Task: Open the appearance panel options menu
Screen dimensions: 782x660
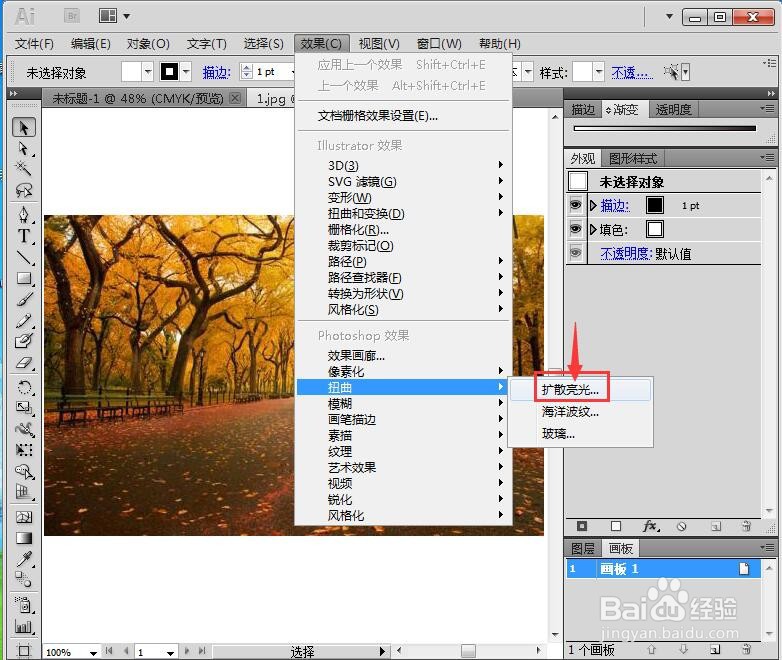Action: (768, 158)
